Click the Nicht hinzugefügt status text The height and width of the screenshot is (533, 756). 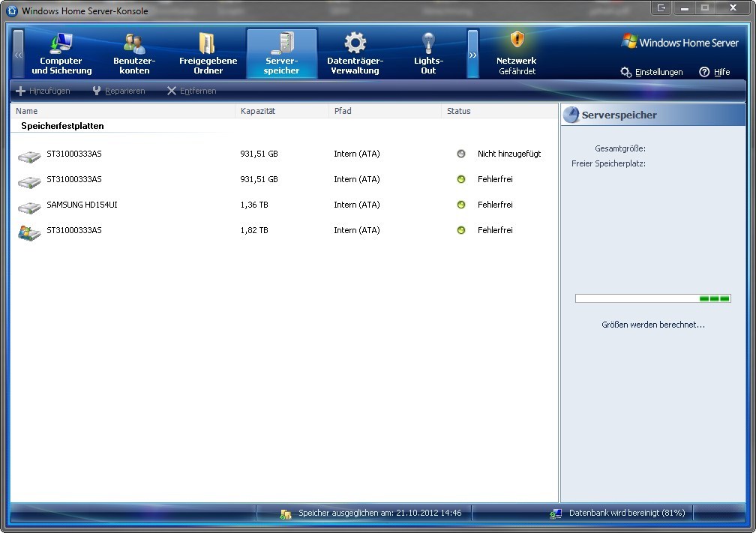(x=509, y=154)
